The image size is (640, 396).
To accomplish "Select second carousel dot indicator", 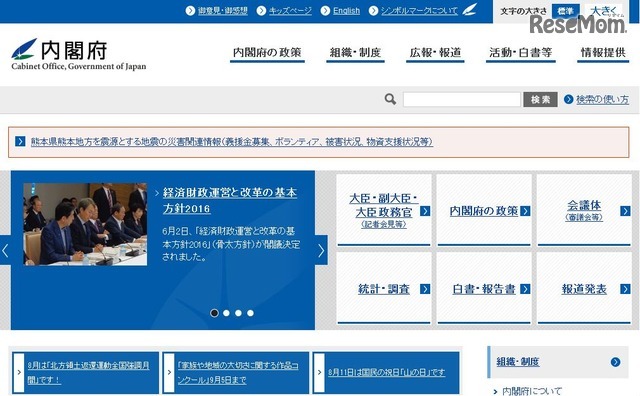I will pyautogui.click(x=226, y=313).
